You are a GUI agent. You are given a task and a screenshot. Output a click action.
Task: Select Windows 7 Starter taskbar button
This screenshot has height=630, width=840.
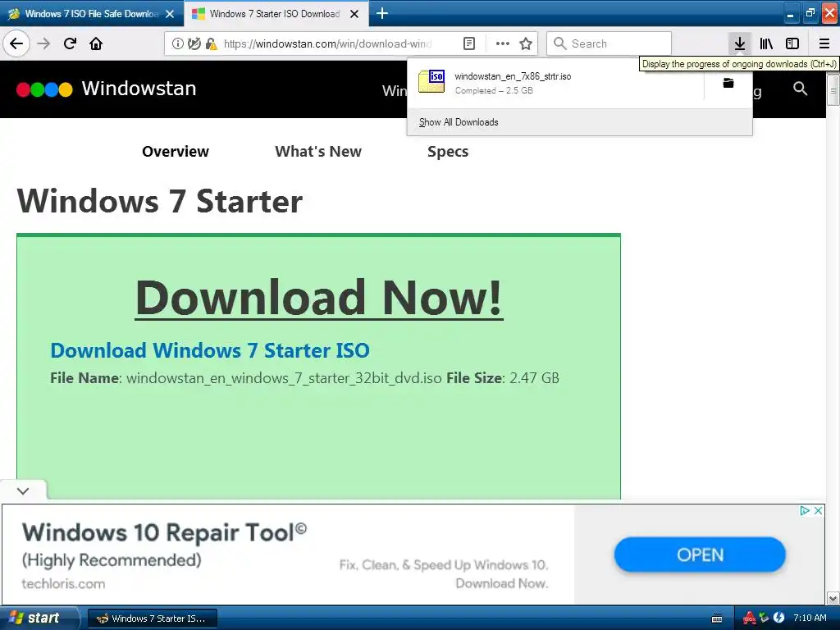tap(152, 619)
